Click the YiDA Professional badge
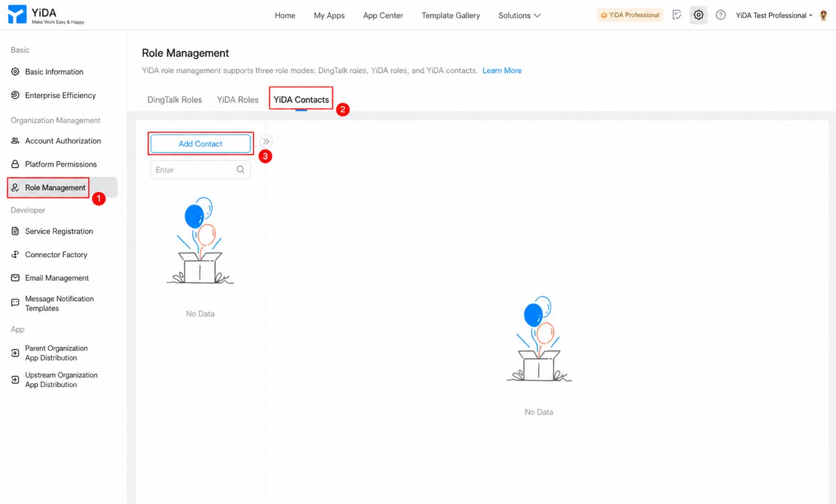The image size is (836, 504). 630,15
